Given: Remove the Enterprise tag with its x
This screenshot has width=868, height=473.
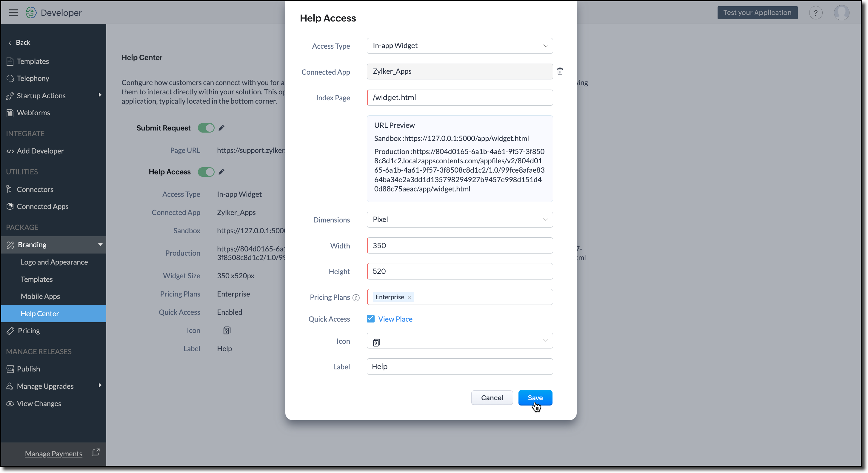Looking at the screenshot, I should (410, 298).
